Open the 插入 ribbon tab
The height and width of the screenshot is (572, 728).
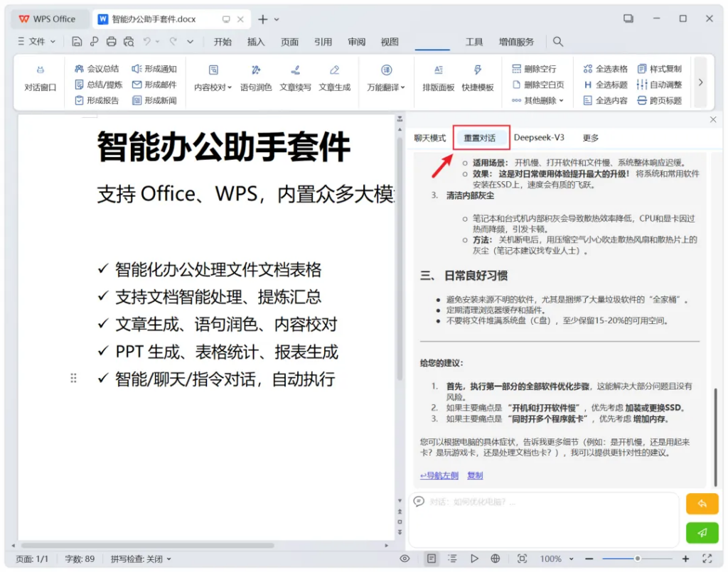pyautogui.click(x=256, y=42)
